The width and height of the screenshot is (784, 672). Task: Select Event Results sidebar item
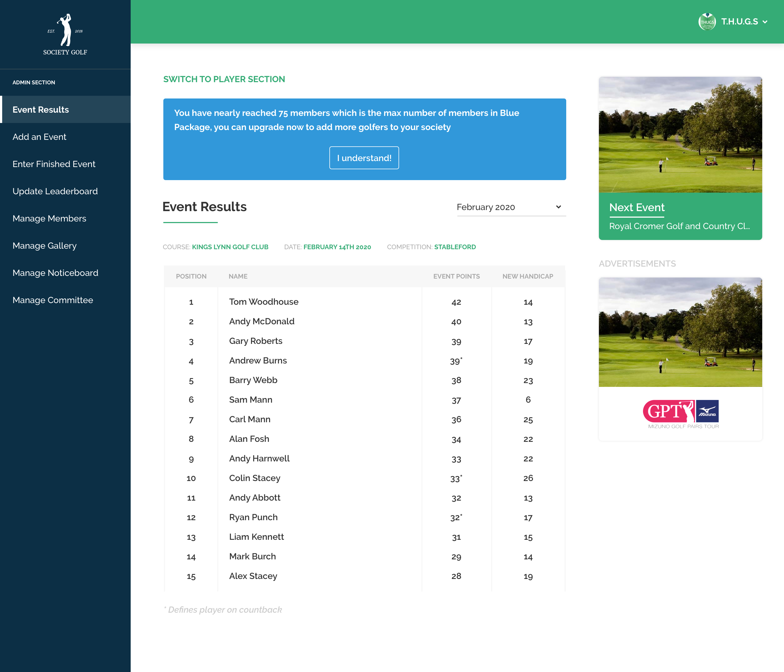[41, 110]
